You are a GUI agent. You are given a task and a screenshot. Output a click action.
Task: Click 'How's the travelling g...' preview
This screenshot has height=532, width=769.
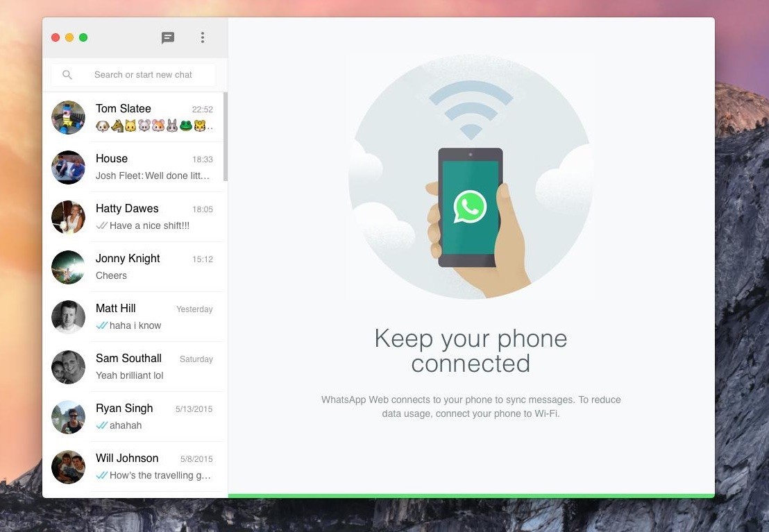160,476
